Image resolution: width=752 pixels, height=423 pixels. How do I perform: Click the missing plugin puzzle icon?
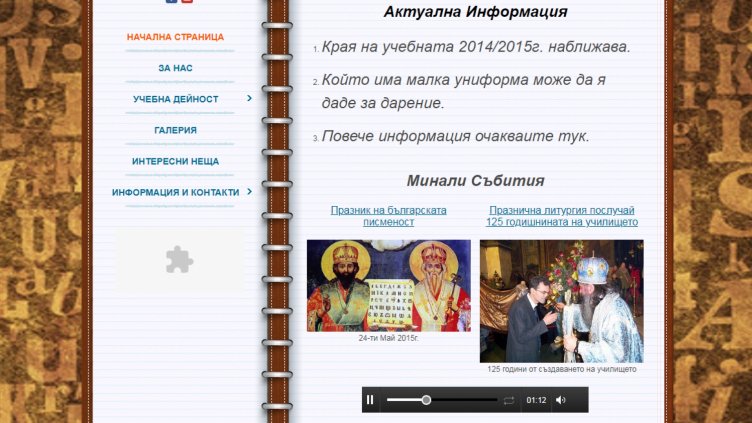pos(179,259)
